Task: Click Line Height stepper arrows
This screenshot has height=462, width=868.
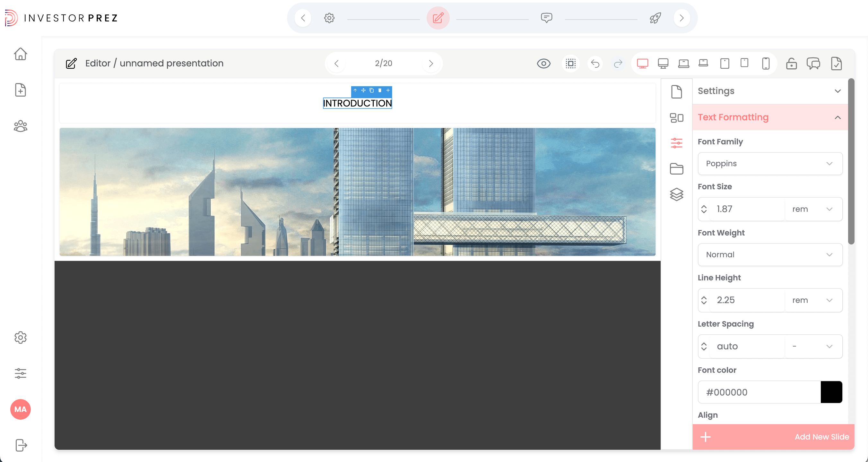Action: click(704, 300)
